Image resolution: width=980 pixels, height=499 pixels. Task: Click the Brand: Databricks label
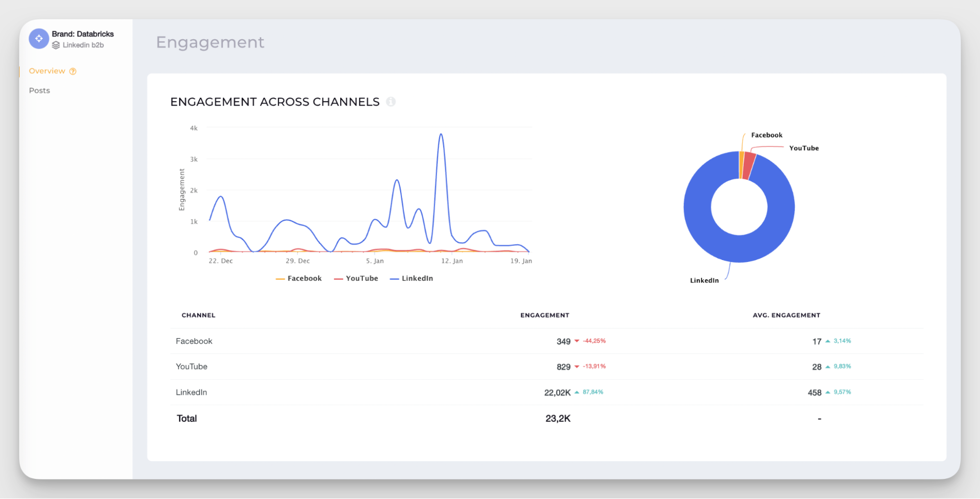(83, 33)
